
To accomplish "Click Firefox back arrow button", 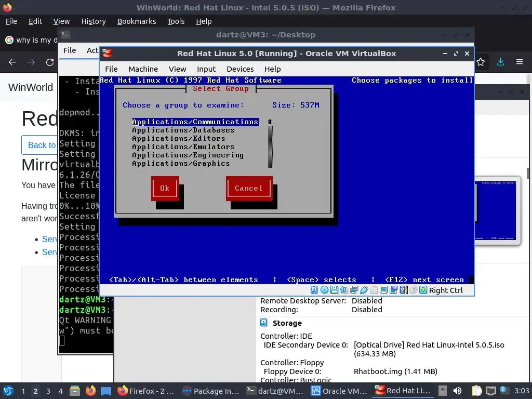I will (x=12, y=62).
